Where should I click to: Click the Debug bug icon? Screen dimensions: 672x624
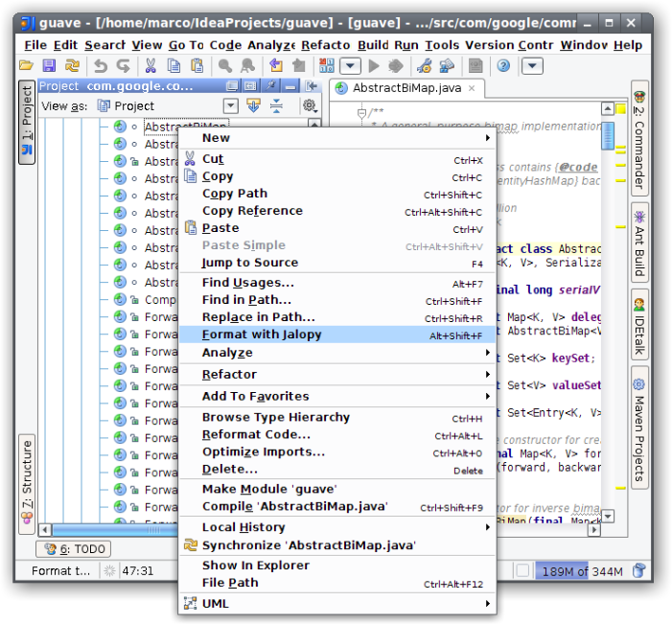(396, 65)
